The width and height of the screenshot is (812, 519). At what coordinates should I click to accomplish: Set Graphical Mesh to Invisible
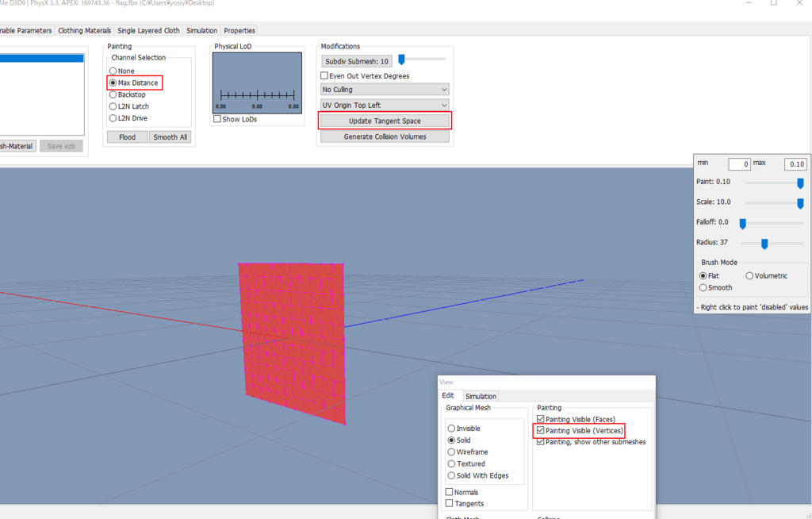click(x=451, y=429)
